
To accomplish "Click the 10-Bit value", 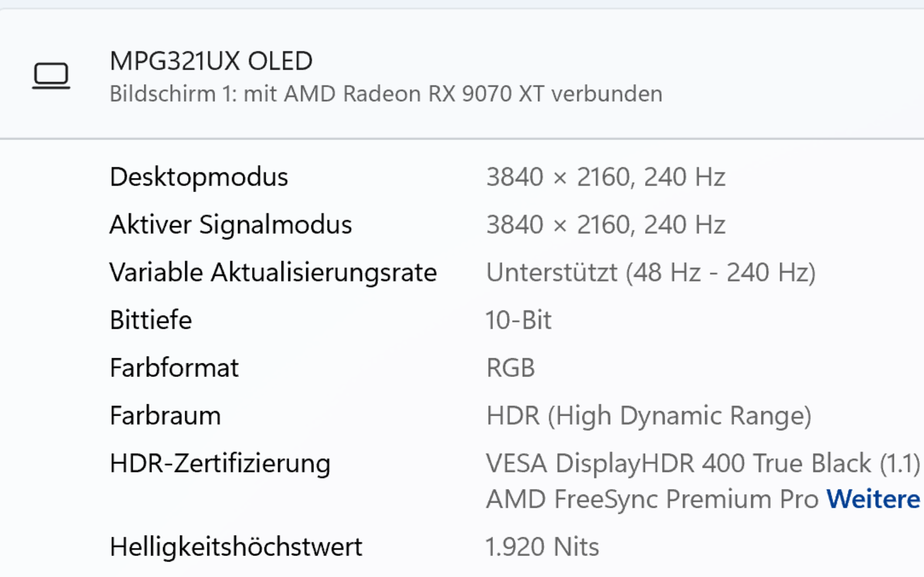I will coord(518,319).
